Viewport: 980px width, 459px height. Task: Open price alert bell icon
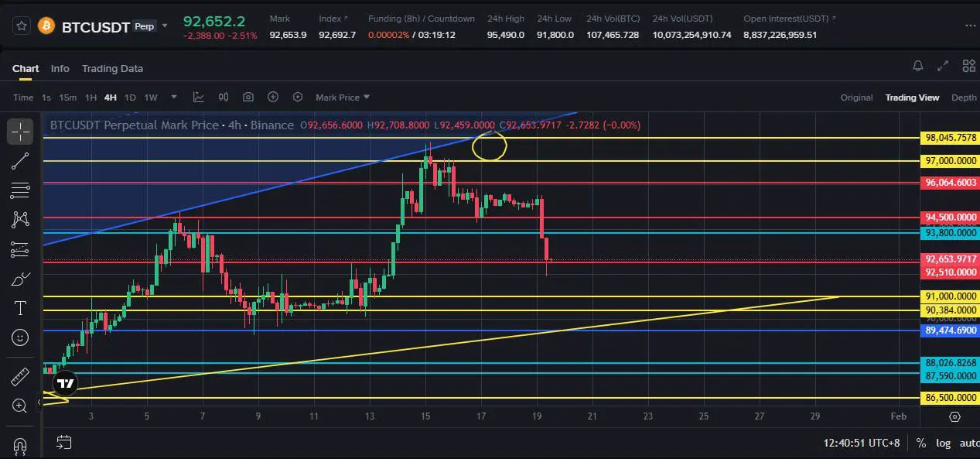pos(917,67)
